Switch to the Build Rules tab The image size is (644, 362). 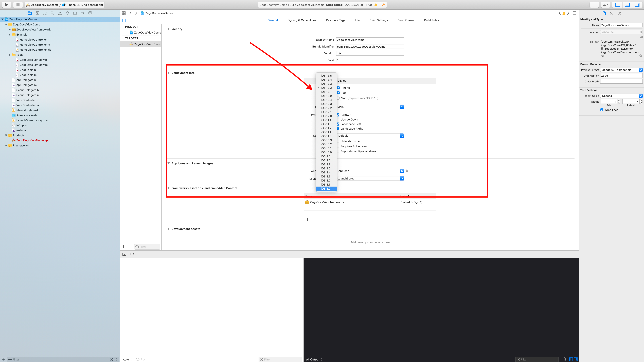(x=431, y=20)
